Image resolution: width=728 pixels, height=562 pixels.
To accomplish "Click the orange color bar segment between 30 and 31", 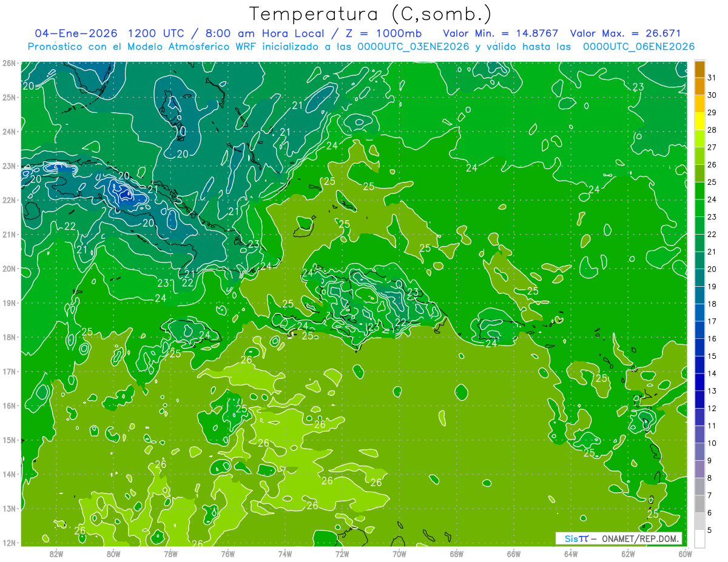I will [x=699, y=87].
